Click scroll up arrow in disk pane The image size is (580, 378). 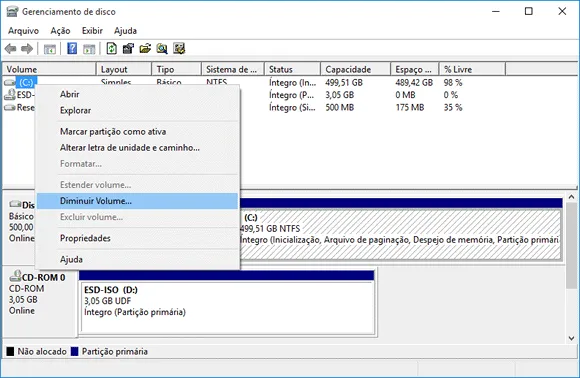tap(571, 197)
